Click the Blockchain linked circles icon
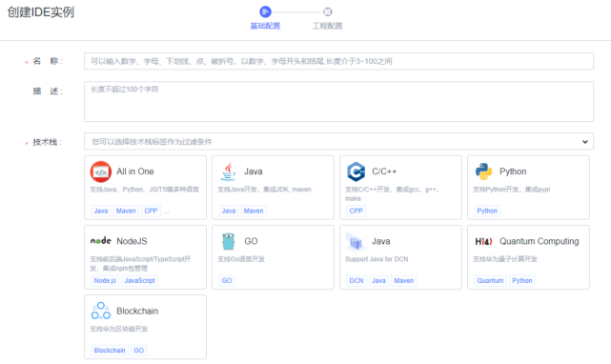Image resolution: width=611 pixels, height=364 pixels. [x=101, y=311]
